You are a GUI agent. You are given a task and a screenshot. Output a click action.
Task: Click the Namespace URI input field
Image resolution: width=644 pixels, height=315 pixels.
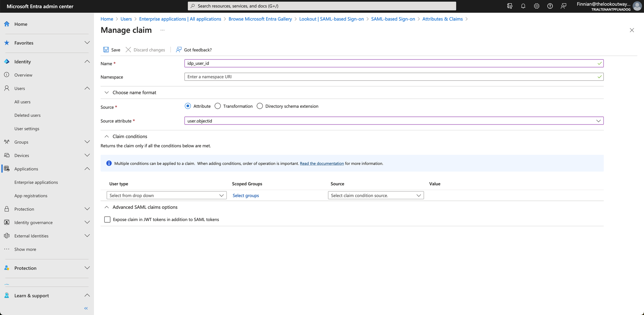pyautogui.click(x=390, y=77)
